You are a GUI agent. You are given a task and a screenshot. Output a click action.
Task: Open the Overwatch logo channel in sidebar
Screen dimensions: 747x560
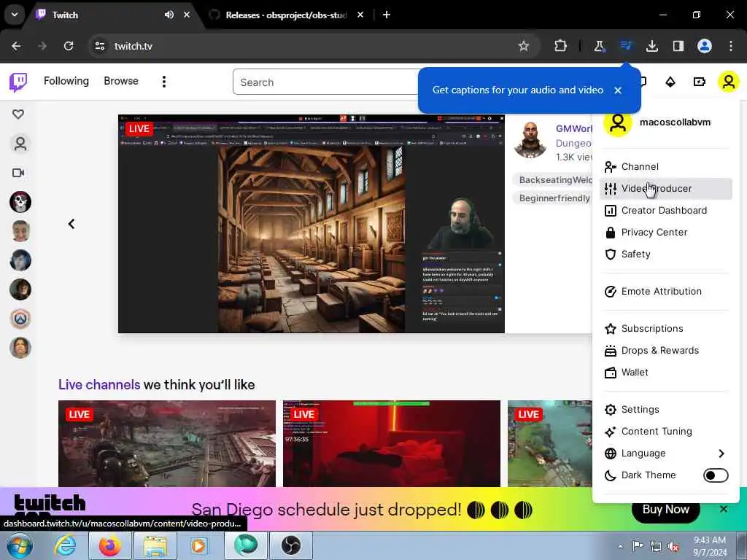pyautogui.click(x=20, y=319)
